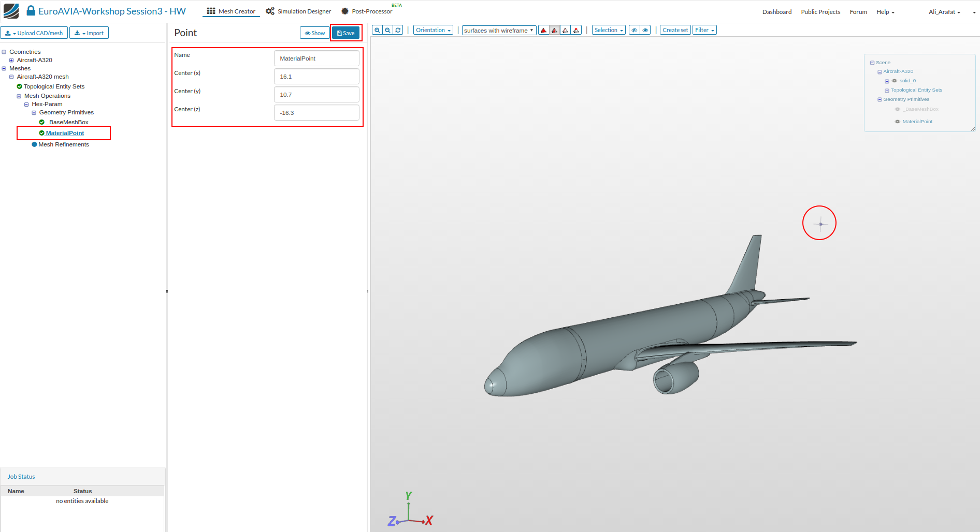
Task: Open the Import dropdown
Action: coord(89,33)
